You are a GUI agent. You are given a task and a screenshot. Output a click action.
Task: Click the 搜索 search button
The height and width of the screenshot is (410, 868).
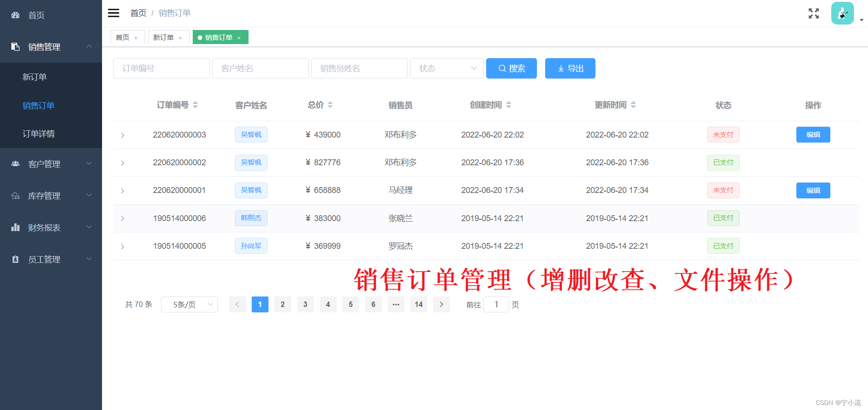(x=512, y=68)
